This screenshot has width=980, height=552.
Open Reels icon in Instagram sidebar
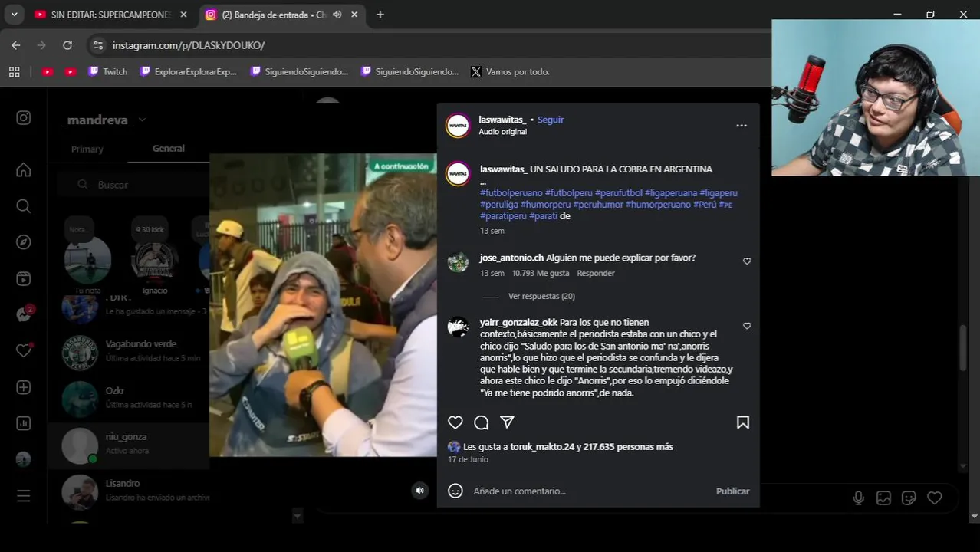tap(24, 278)
